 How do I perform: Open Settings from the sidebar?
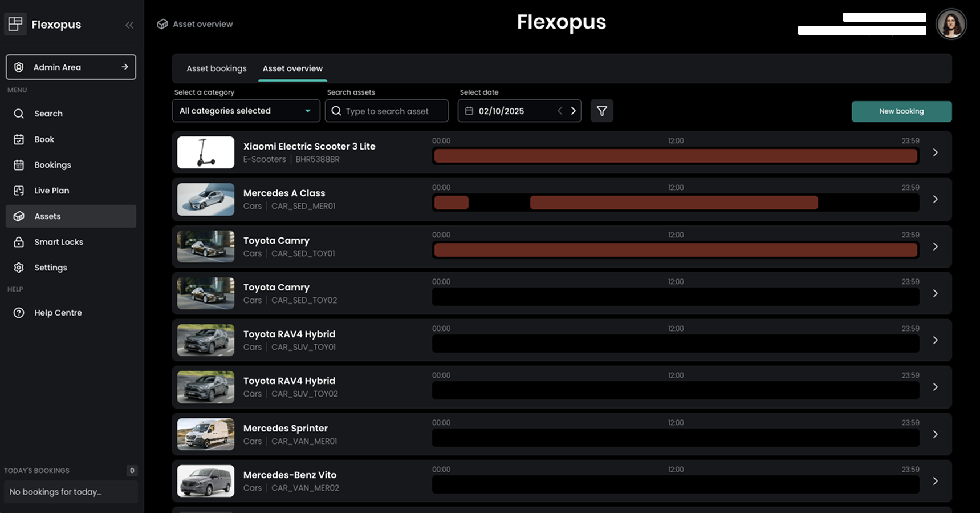[x=50, y=268]
